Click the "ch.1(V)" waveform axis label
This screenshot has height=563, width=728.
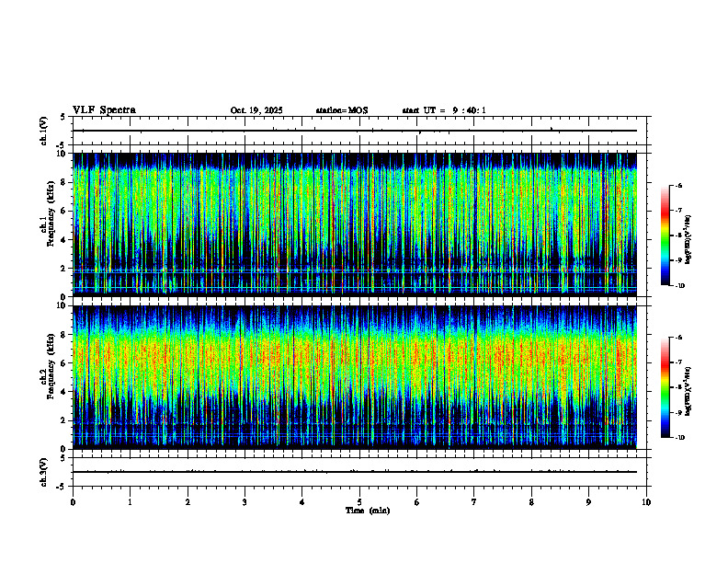point(44,131)
